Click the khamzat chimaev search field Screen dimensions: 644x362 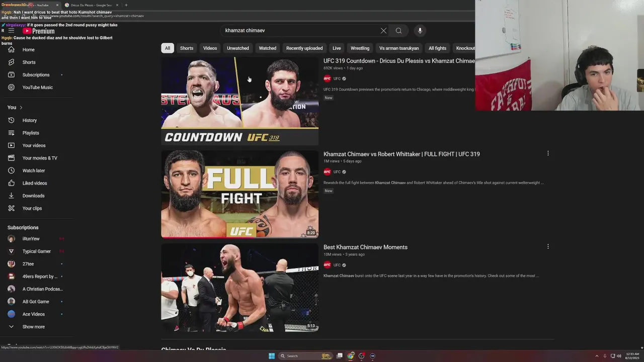pyautogui.click(x=299, y=31)
